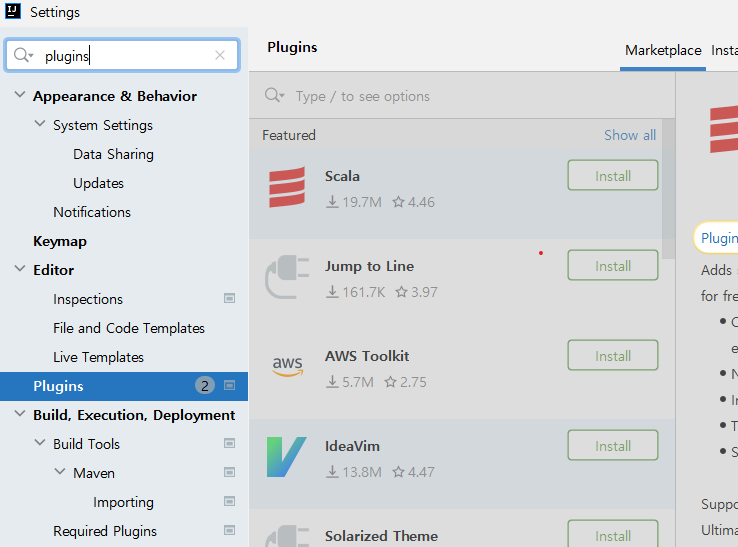The image size is (738, 547).
Task: Open File and Code Templates
Action: coord(129,328)
